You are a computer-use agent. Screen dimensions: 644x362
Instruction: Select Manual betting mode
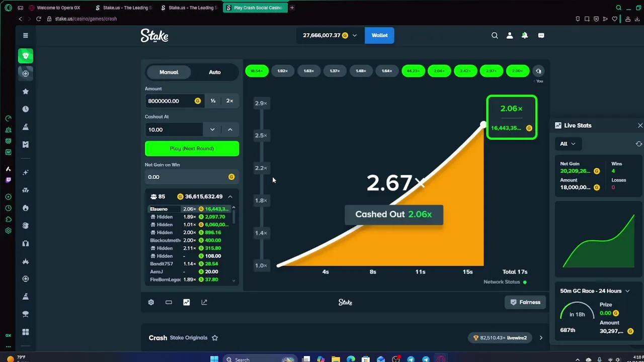pos(169,72)
